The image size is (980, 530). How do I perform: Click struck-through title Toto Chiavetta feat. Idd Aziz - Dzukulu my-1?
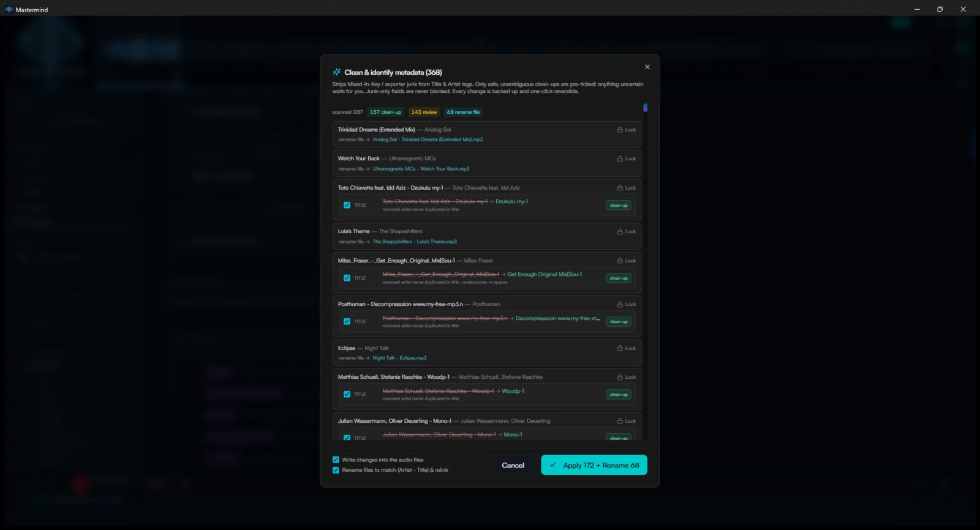435,201
